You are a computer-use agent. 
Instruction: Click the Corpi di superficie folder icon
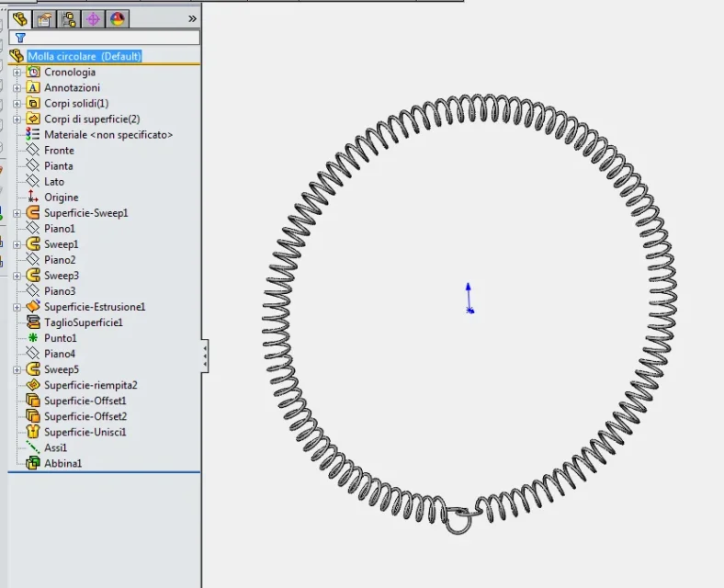(x=33, y=119)
